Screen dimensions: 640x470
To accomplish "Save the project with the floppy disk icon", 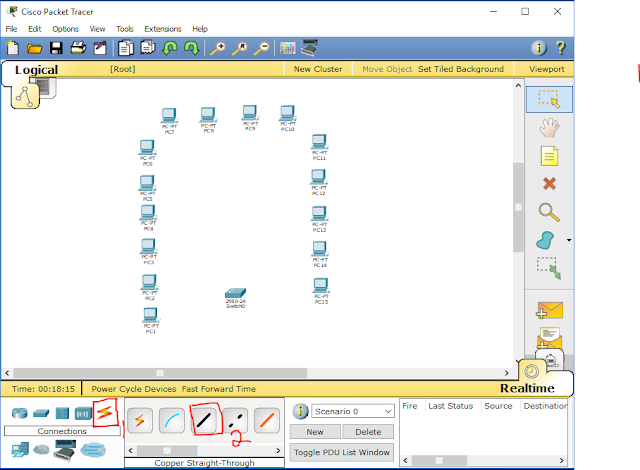I will pos(56,48).
